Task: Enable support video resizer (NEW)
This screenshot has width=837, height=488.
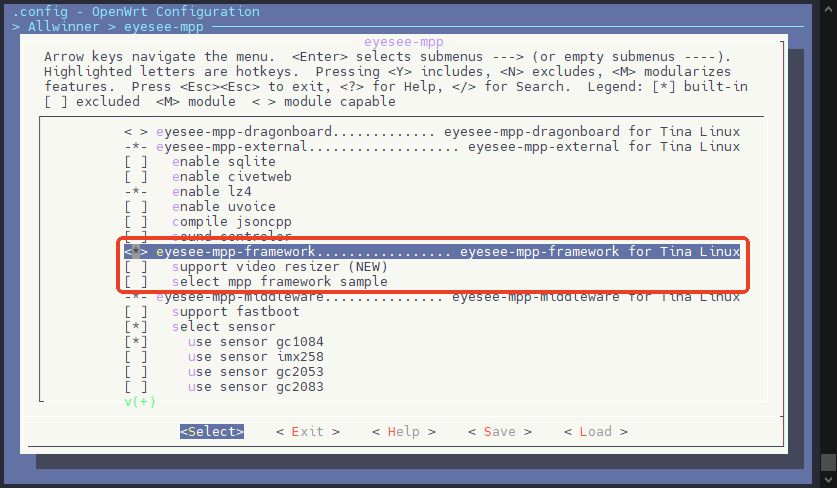Action: pyautogui.click(x=136, y=267)
